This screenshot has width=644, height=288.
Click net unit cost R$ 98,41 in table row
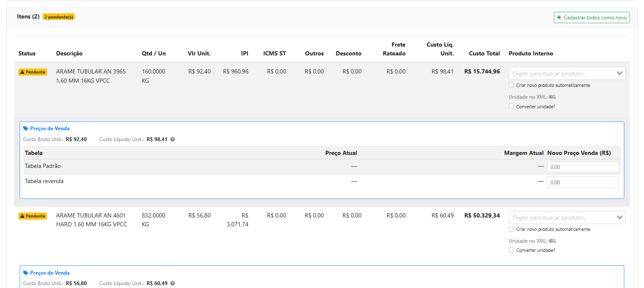[443, 71]
